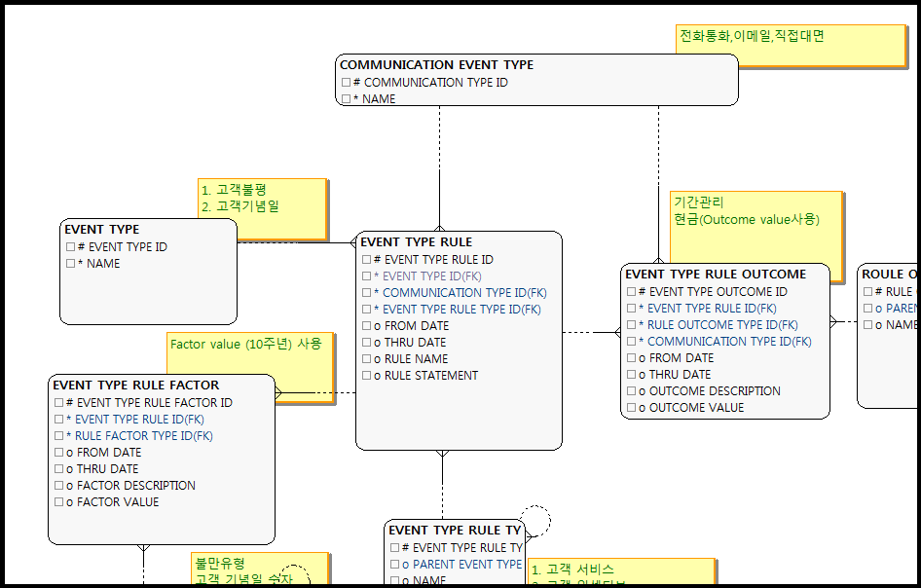
Task: Click RULE OUTCOME TYPE ID(FK) attribute
Action: coord(722,325)
